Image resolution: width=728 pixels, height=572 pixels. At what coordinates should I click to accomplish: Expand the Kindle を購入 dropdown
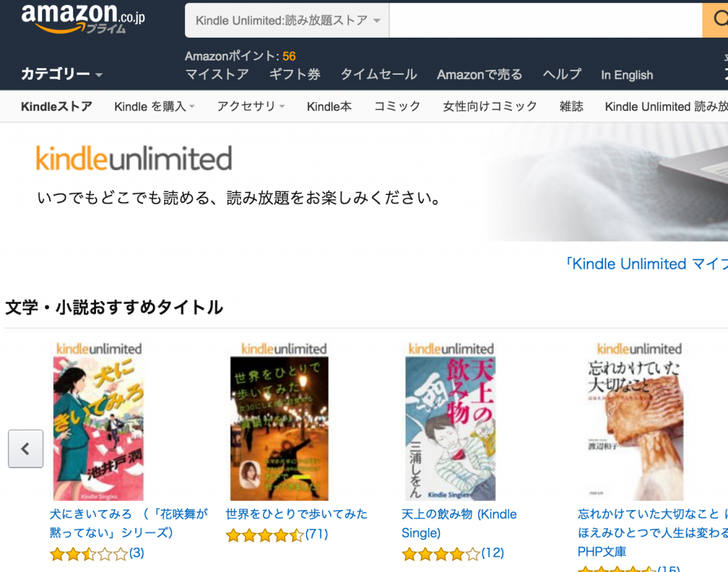coord(154,107)
